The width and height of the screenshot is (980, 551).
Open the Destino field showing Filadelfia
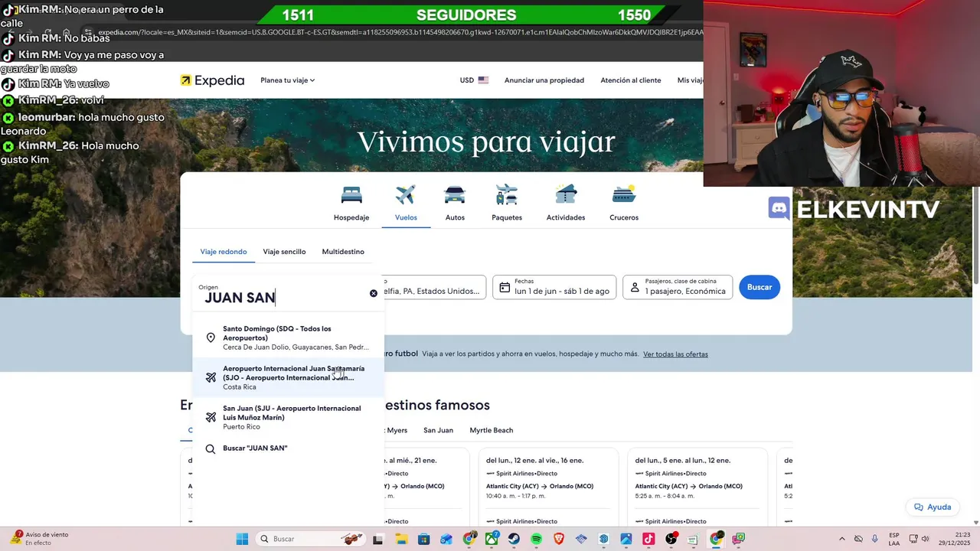435,287
